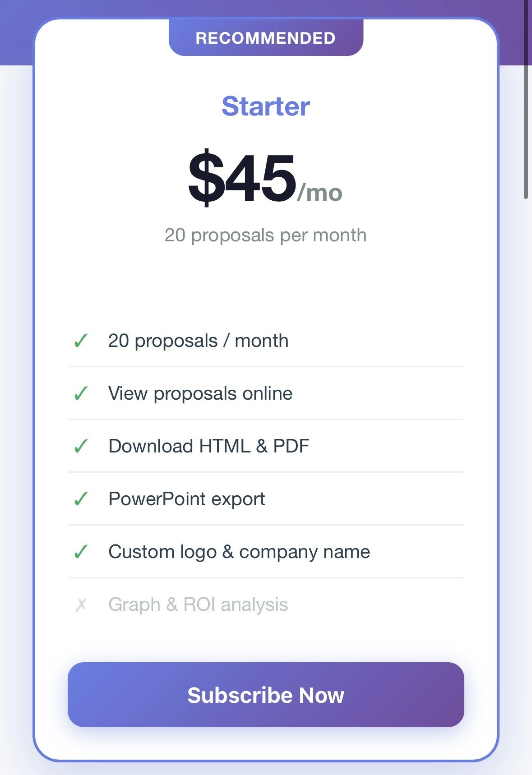
Task: Expand the View proposals online feature row
Action: pyautogui.click(x=266, y=393)
